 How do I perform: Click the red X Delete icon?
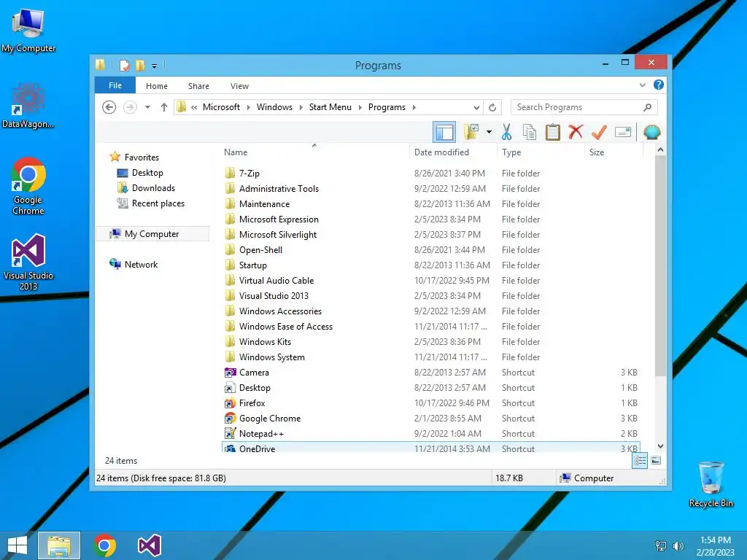coord(576,132)
